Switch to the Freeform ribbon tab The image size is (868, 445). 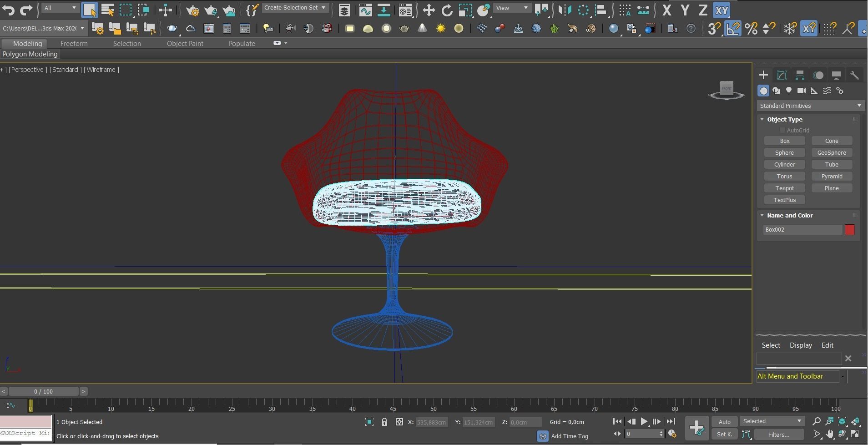[74, 43]
